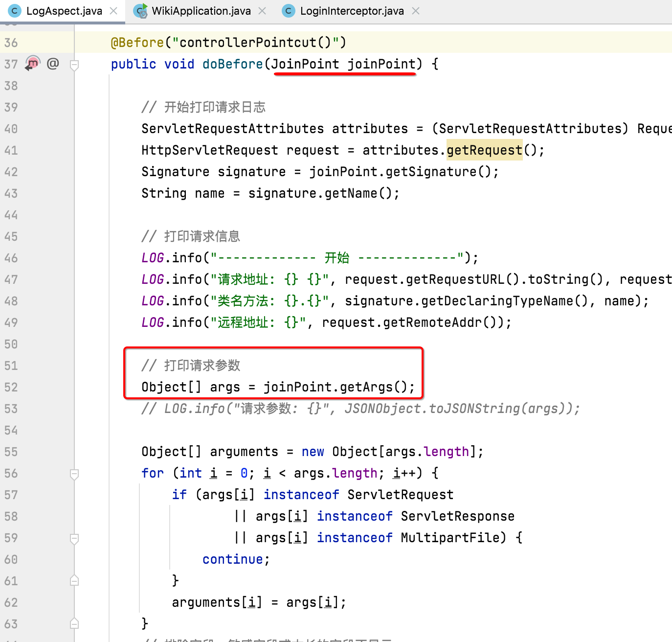This screenshot has width=672, height=642.
Task: Open the LoginInterceptor.java tab
Action: pos(352,11)
